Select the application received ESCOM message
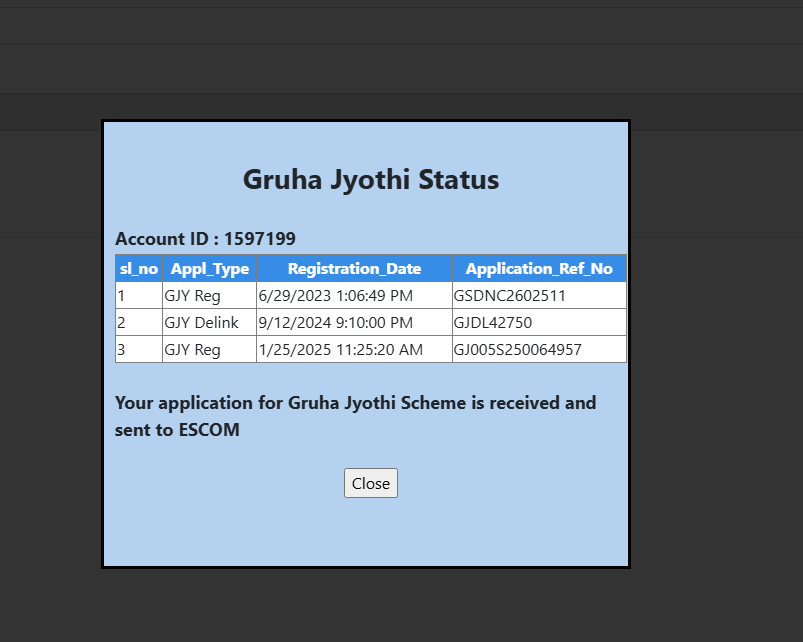The image size is (803, 642). point(355,416)
